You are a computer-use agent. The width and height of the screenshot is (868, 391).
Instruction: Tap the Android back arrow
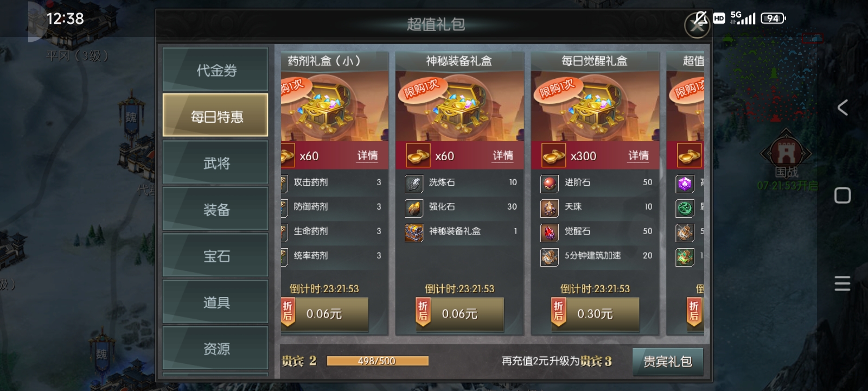coord(843,108)
